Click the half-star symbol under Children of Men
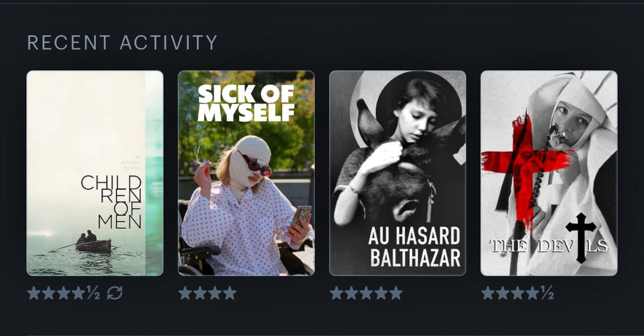The image size is (644, 336). 93,293
